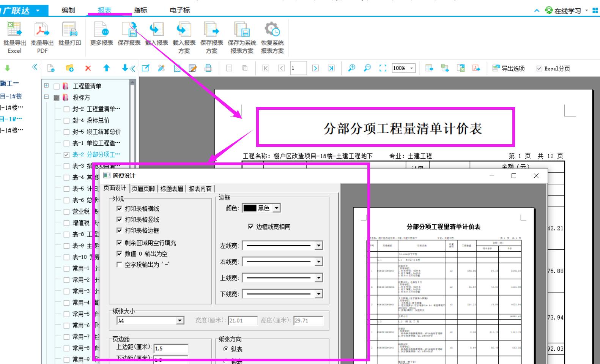Open the 100% zoom level dropdown
The image size is (600, 364).
(x=412, y=68)
